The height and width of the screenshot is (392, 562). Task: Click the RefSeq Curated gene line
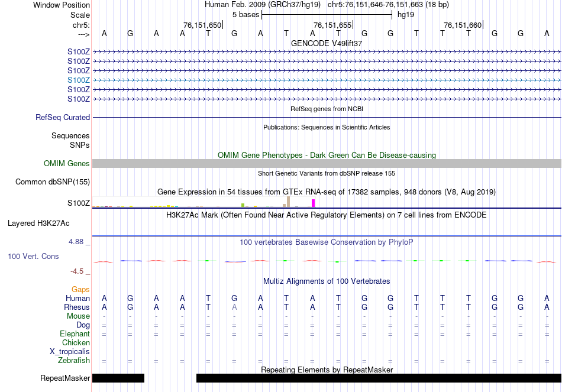pos(327,117)
